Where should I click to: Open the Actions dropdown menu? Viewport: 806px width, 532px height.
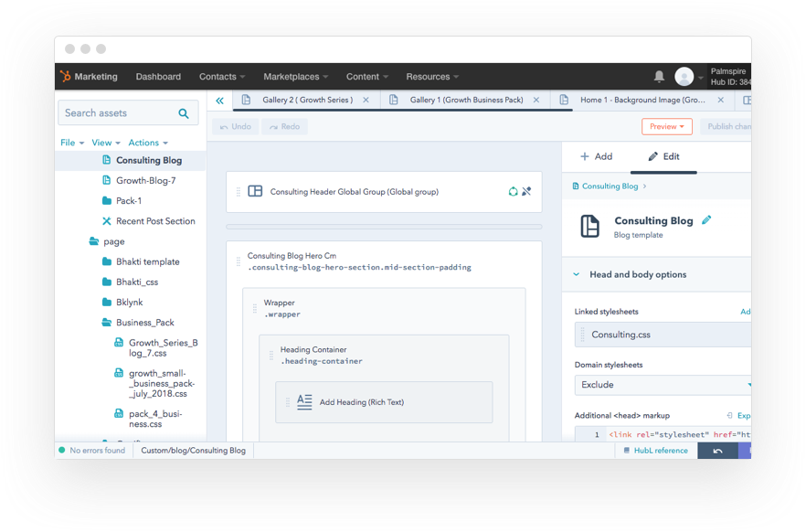148,143
